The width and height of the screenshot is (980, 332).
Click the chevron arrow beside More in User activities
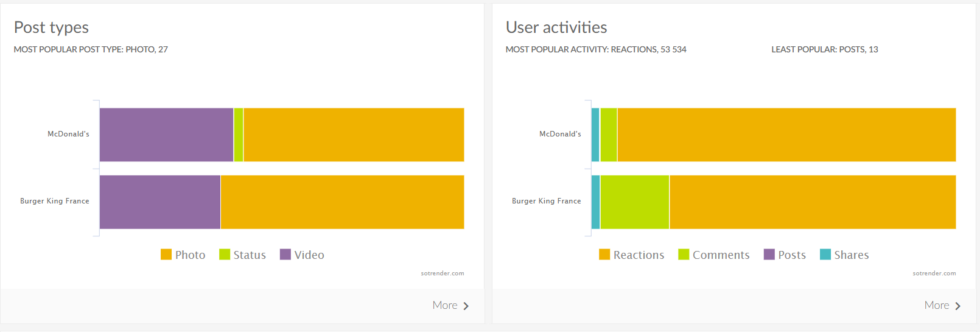click(958, 306)
